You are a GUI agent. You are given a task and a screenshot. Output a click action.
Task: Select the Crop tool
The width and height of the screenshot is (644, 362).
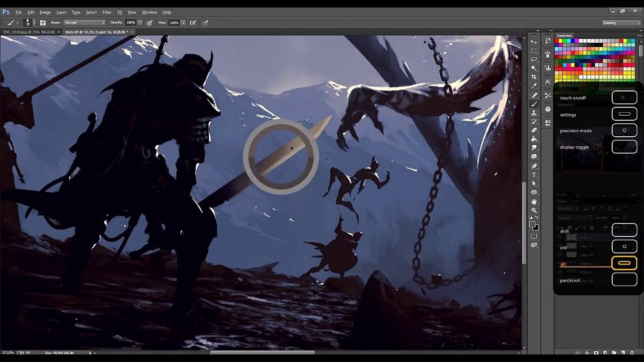coord(534,76)
